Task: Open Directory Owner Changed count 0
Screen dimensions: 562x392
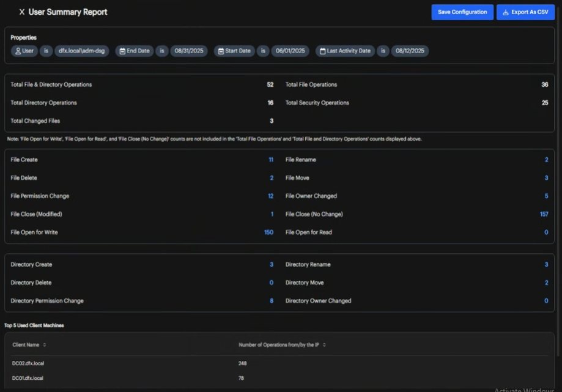Action: pos(546,301)
